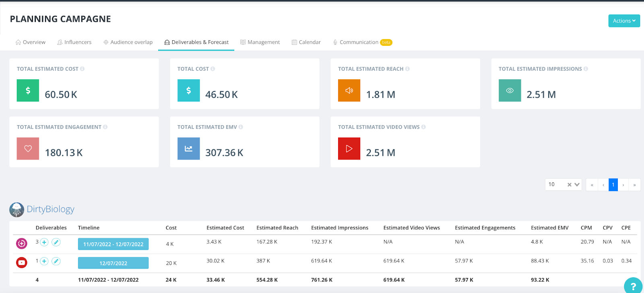Select page 1 in pagination
The width and height of the screenshot is (644, 293).
[x=613, y=185]
